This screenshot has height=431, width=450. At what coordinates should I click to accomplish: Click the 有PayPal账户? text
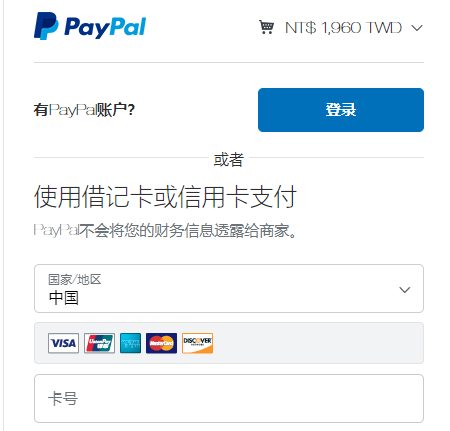tap(84, 110)
